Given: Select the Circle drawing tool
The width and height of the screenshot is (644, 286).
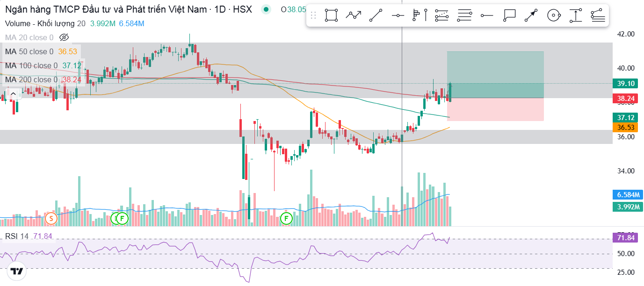Looking at the screenshot, I should point(553,15).
